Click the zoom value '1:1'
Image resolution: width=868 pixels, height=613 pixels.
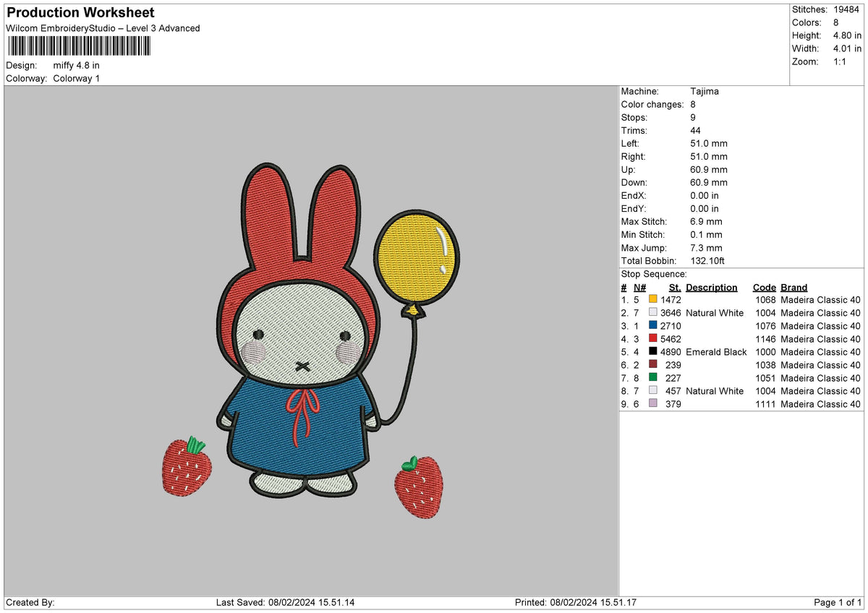[841, 62]
